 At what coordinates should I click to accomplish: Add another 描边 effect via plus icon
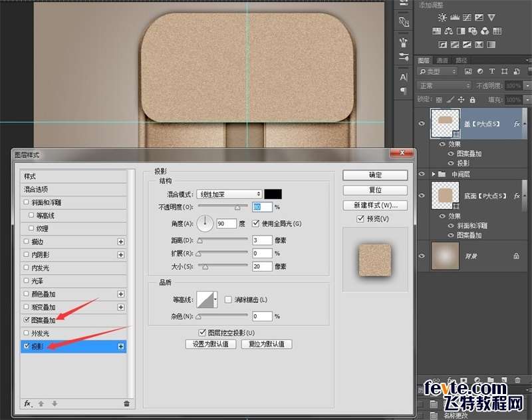121,242
